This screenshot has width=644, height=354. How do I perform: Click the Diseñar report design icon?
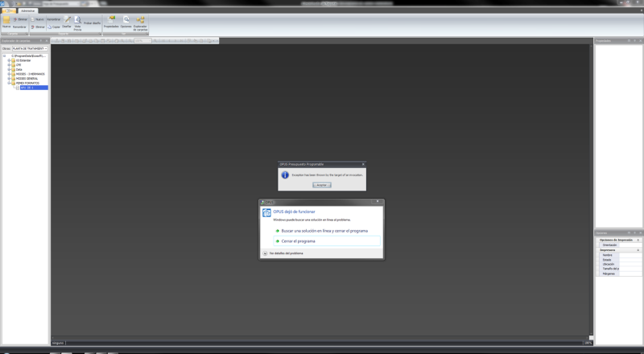pos(68,21)
